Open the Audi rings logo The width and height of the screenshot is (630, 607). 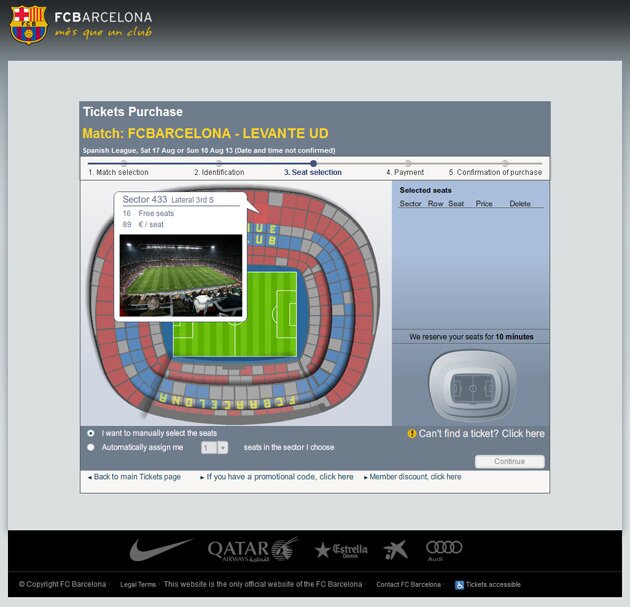point(444,550)
